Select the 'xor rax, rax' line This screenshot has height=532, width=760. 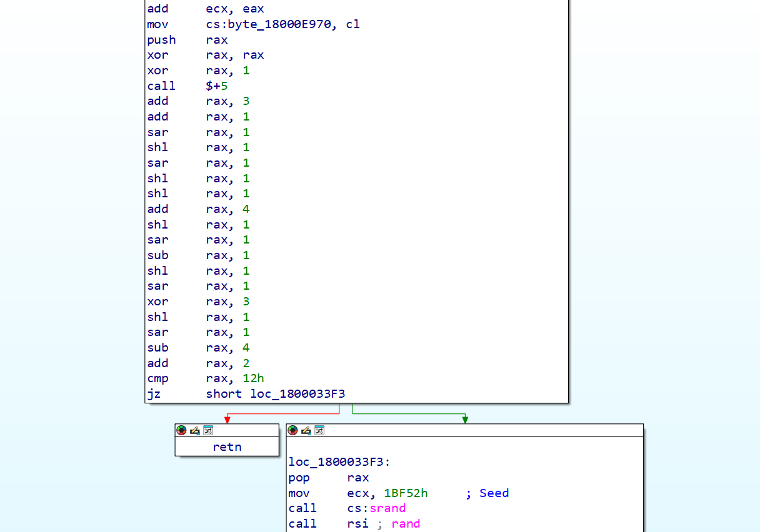[x=206, y=55]
